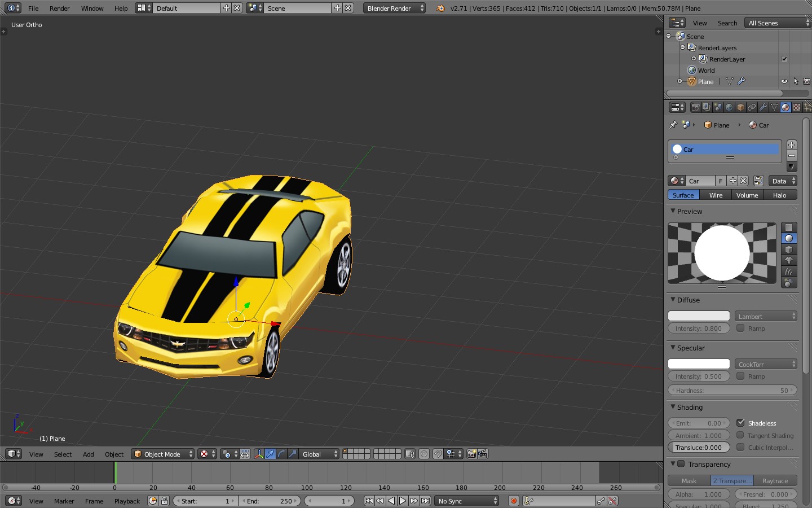This screenshot has width=812, height=508.
Task: Open the Modifiers wrench tab in properties
Action: [763, 107]
